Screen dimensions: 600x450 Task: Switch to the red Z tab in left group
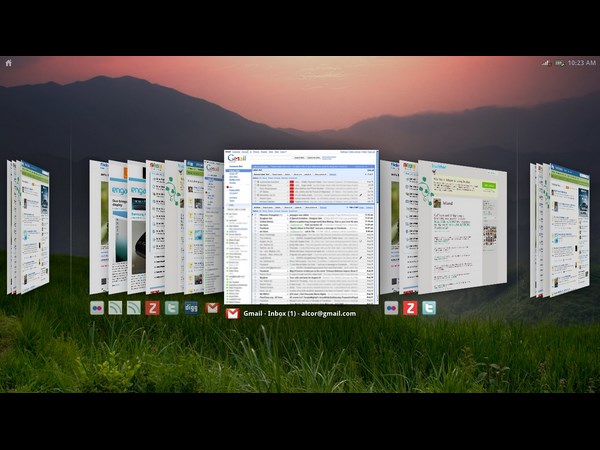pyautogui.click(x=152, y=308)
